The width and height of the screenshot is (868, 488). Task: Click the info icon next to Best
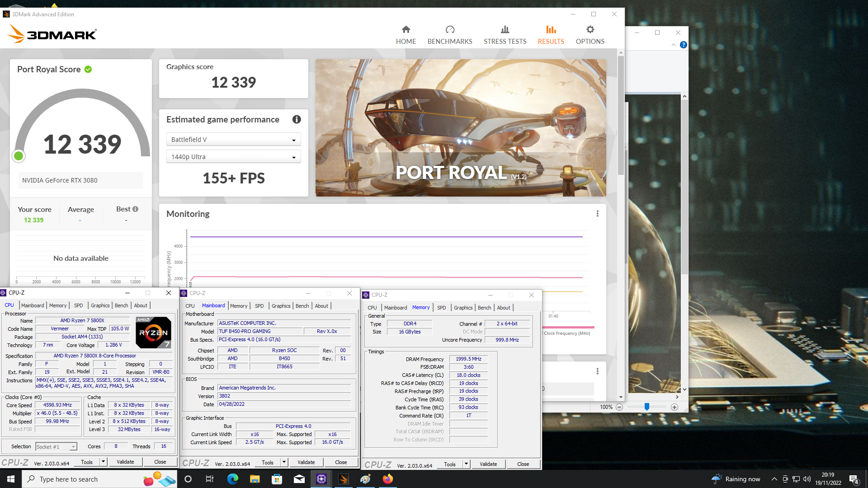click(x=135, y=209)
